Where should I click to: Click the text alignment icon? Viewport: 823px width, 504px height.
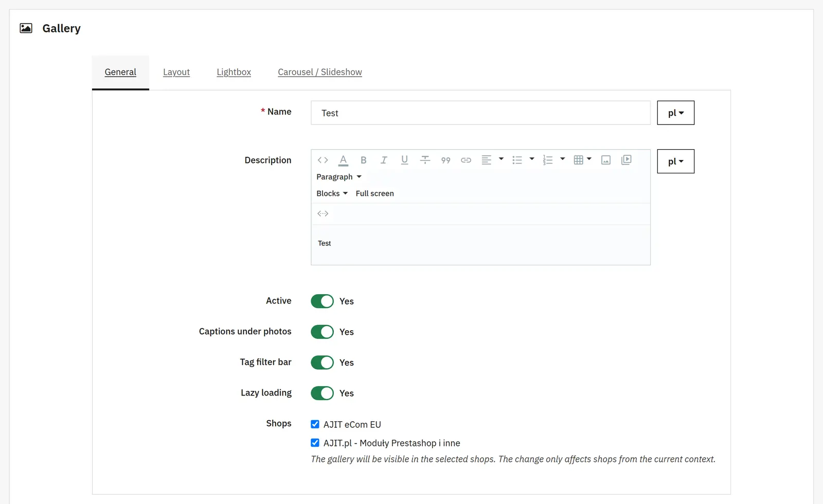[x=486, y=160]
